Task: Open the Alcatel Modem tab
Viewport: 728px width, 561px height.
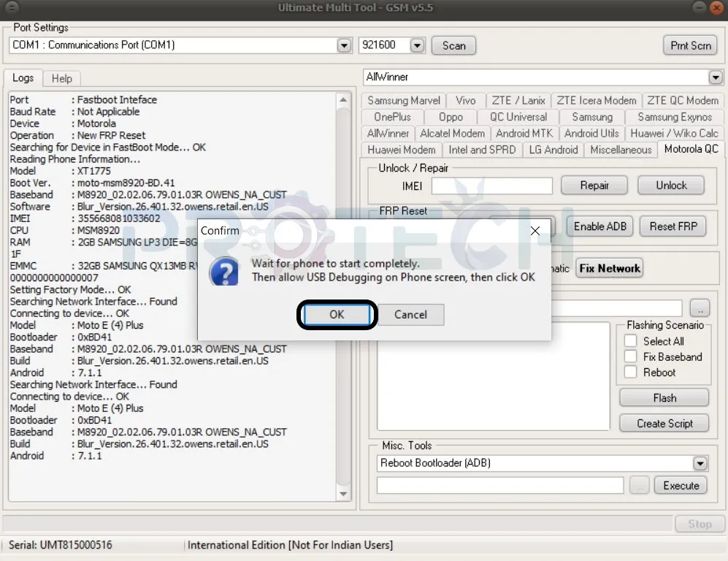Action: [452, 134]
